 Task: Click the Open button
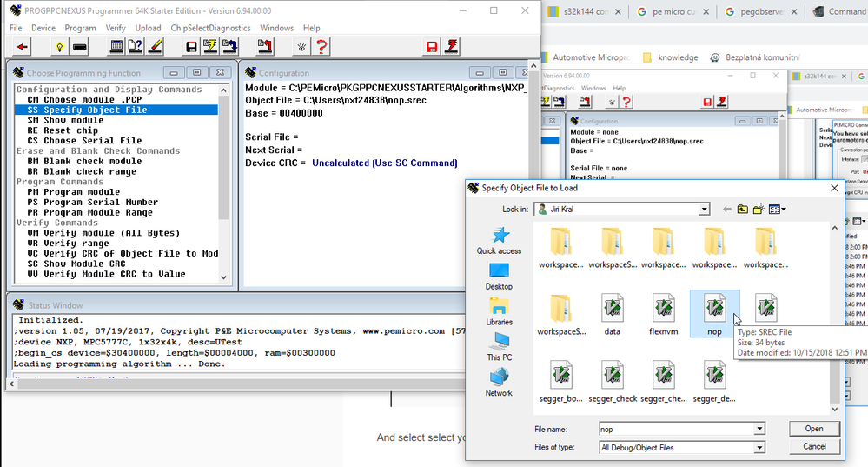tap(814, 429)
